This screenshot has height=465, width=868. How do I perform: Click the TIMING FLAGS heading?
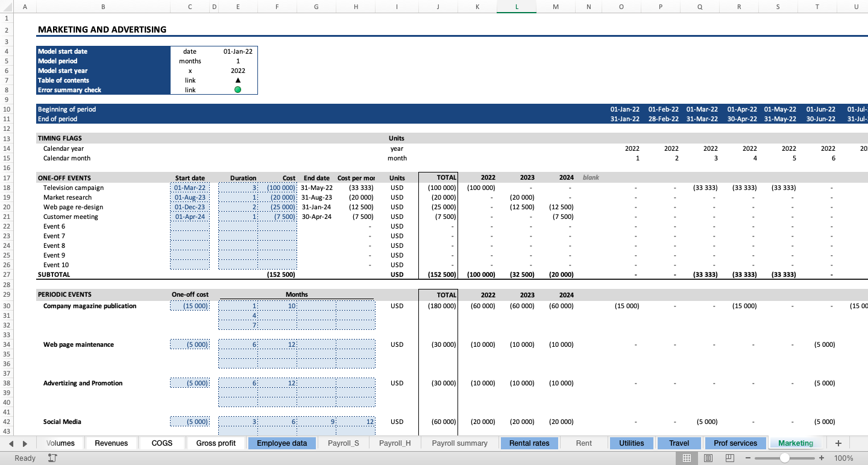(60, 138)
